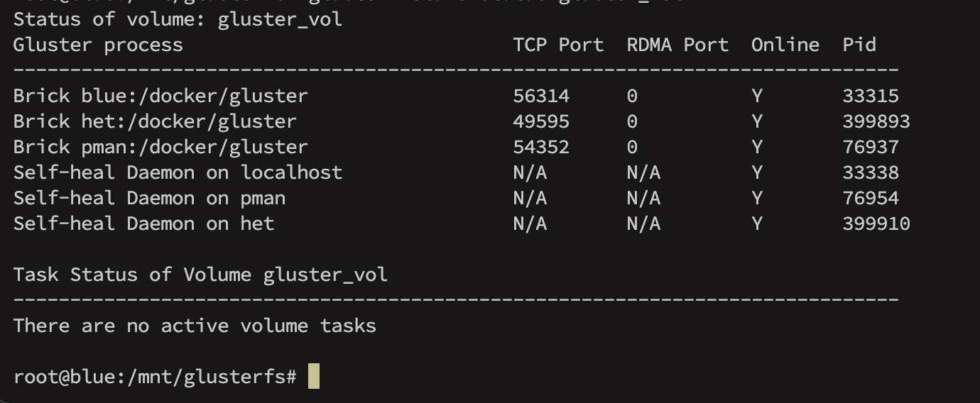The image size is (980, 403).
Task: Click the "Self-heal Daemon on localhost" text
Action: point(178,172)
